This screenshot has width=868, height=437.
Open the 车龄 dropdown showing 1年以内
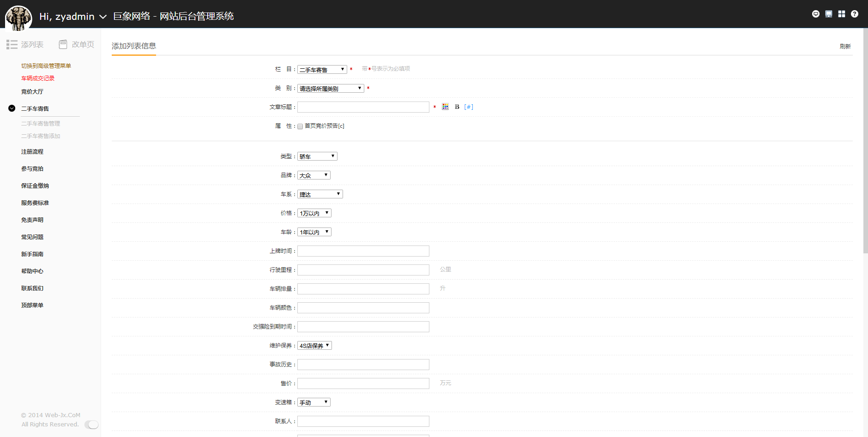coord(314,232)
